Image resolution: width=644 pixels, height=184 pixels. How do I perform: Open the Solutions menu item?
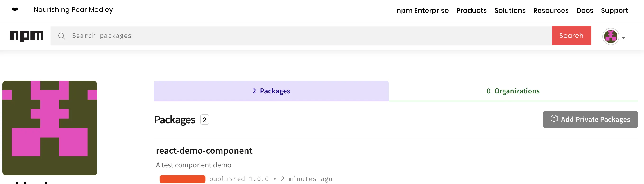tap(510, 10)
